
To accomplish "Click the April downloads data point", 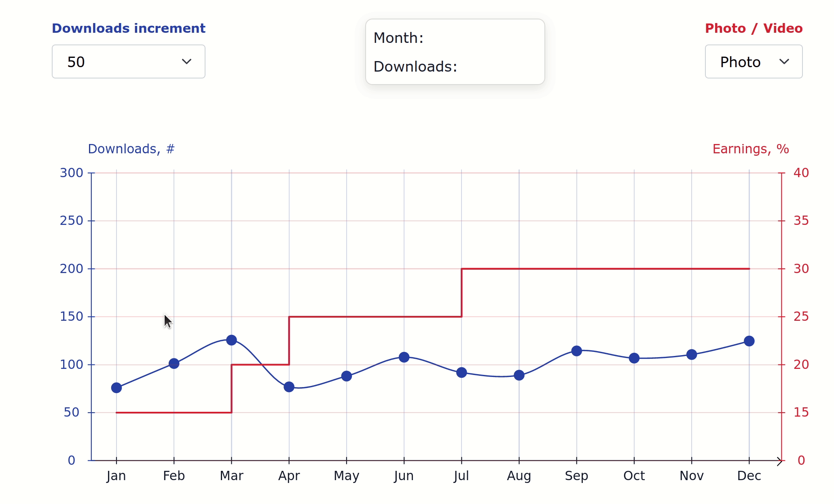I will (x=289, y=387).
